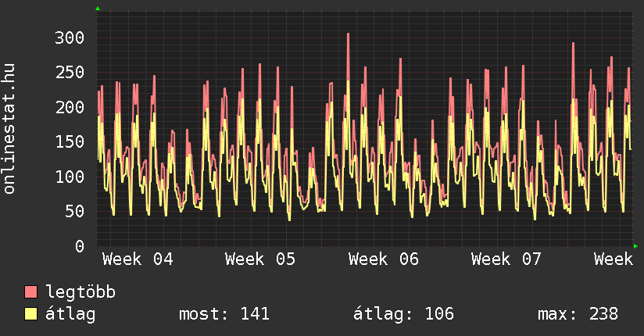Select the Week 06 axis label
Viewport: 644px width, 336px height.
click(384, 259)
